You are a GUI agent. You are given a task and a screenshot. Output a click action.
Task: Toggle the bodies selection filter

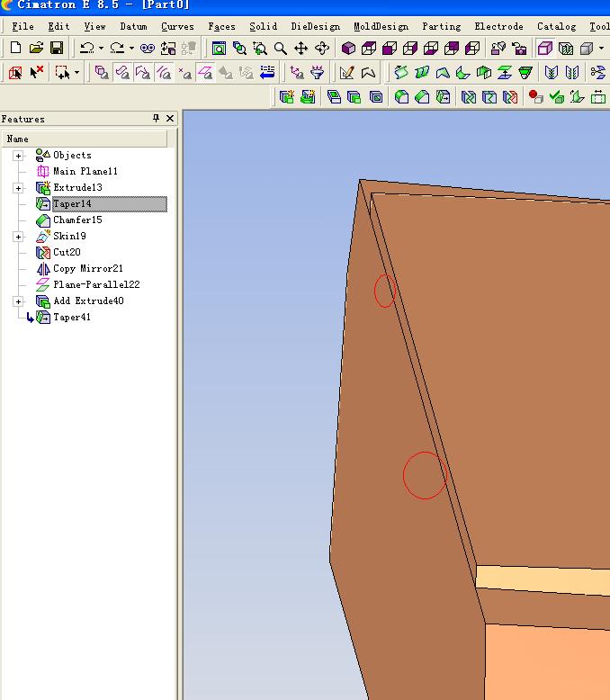click(102, 72)
